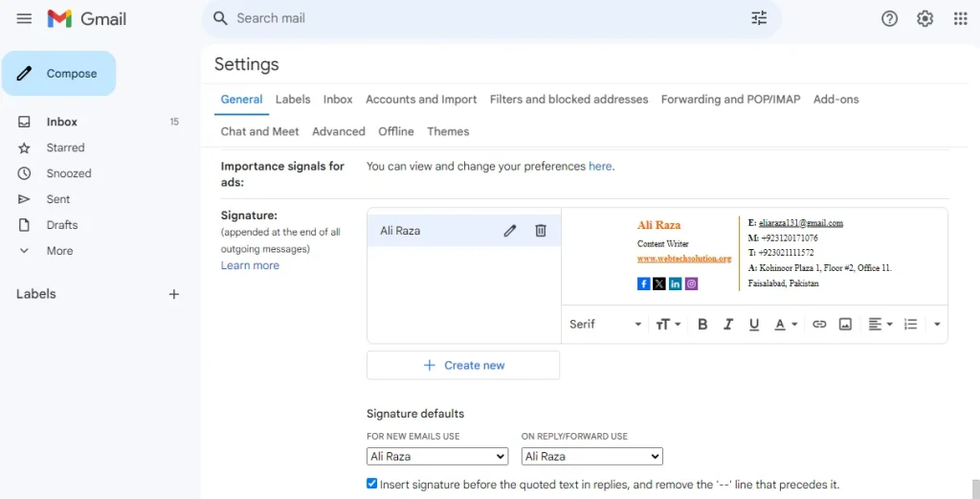Viewport: 980px width, 499px height.
Task: Select the Ali Raza signature entry
Action: point(464,231)
